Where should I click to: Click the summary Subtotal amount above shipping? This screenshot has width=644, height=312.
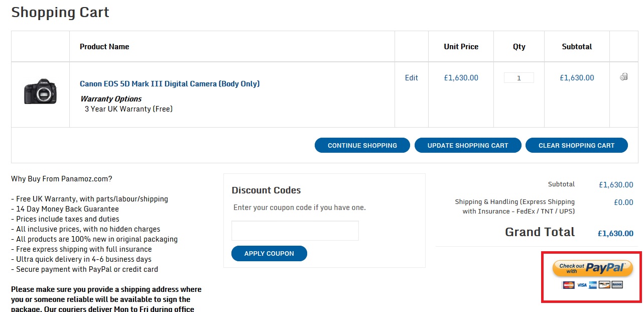616,185
